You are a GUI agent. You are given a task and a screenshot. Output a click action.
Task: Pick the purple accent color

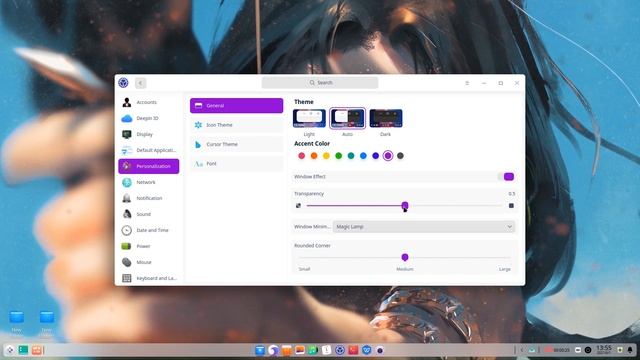388,156
